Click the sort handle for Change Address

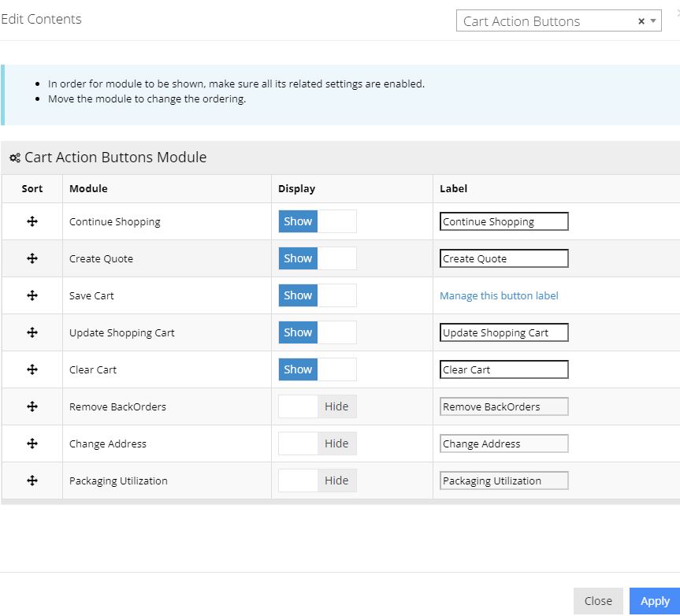click(x=32, y=443)
